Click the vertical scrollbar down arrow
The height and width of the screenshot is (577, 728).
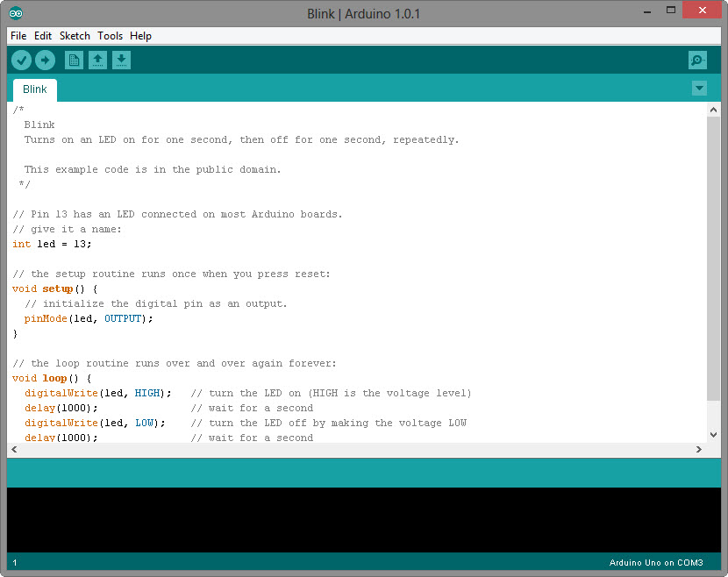coord(713,435)
